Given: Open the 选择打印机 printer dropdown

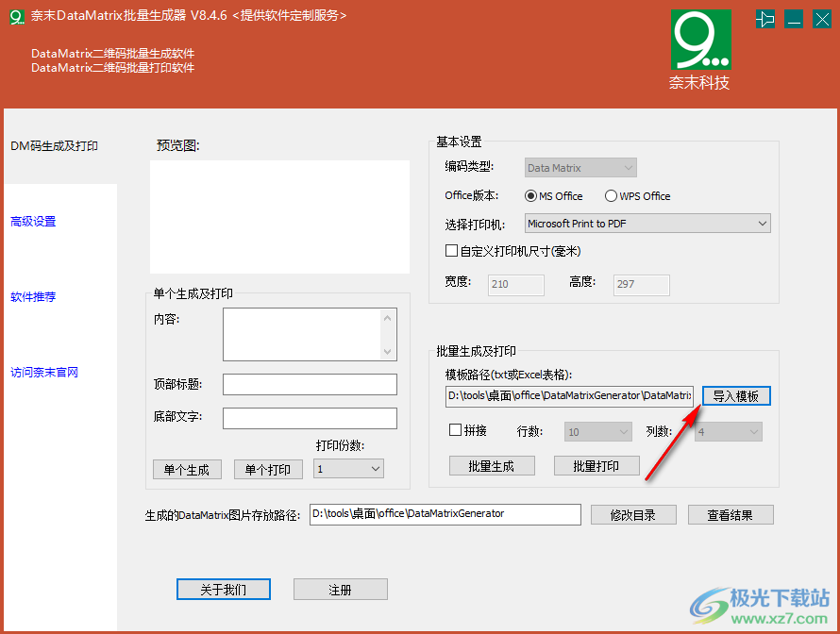Looking at the screenshot, I should point(647,224).
